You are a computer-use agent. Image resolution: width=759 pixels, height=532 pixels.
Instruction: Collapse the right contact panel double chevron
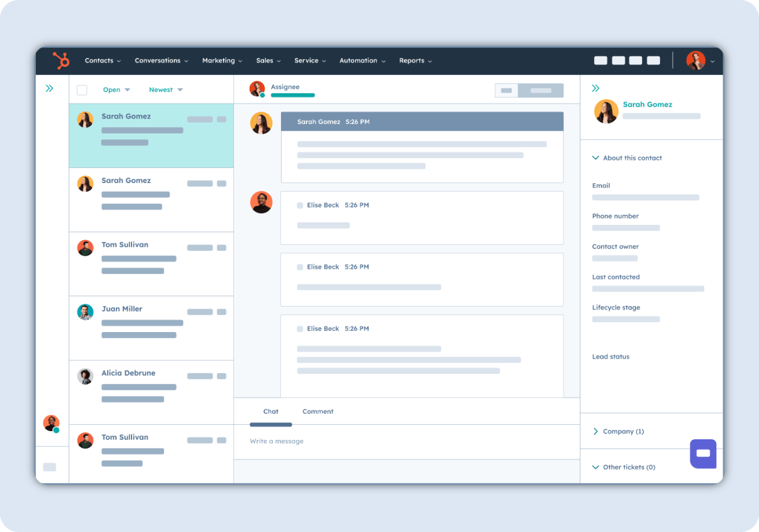[596, 89]
